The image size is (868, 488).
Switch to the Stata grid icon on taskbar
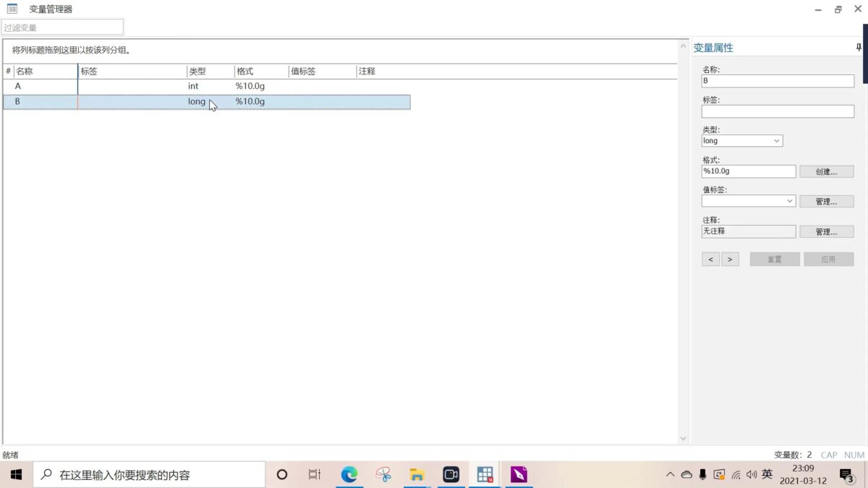485,474
